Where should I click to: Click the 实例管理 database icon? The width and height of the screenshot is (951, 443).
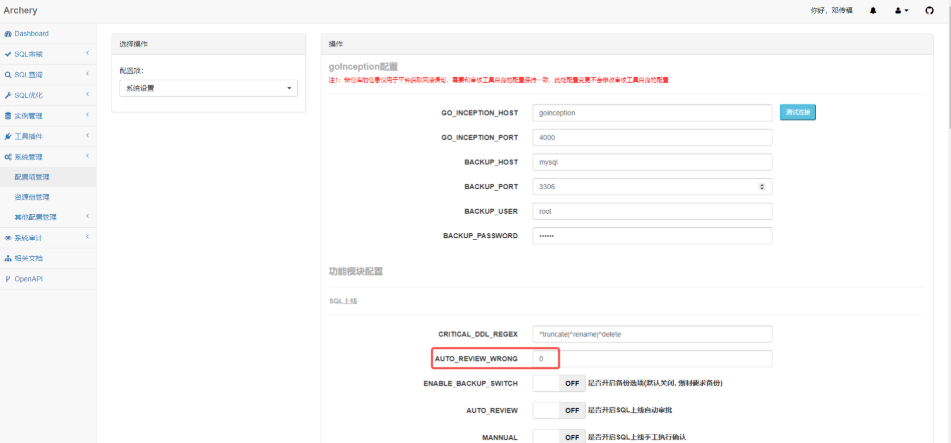coord(8,116)
